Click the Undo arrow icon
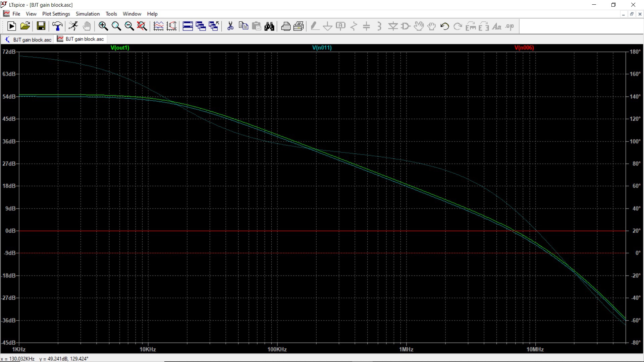The width and height of the screenshot is (644, 362). [445, 26]
